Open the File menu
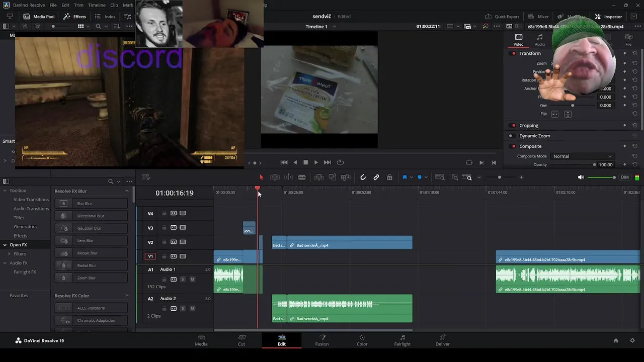Image resolution: width=644 pixels, height=362 pixels. pyautogui.click(x=53, y=5)
